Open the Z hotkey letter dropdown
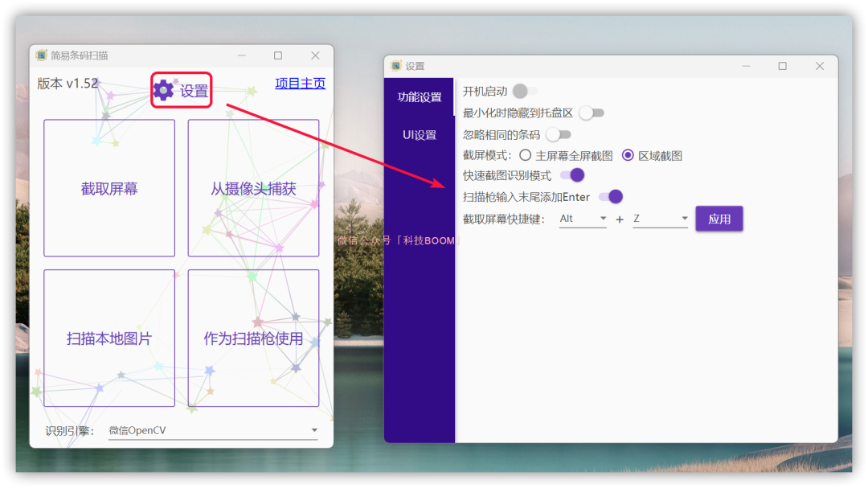 (x=661, y=219)
